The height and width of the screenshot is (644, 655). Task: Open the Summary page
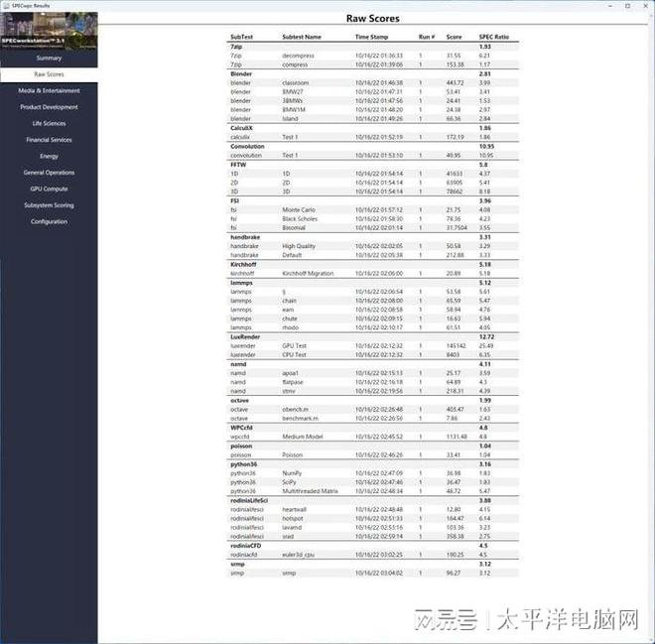pos(49,59)
